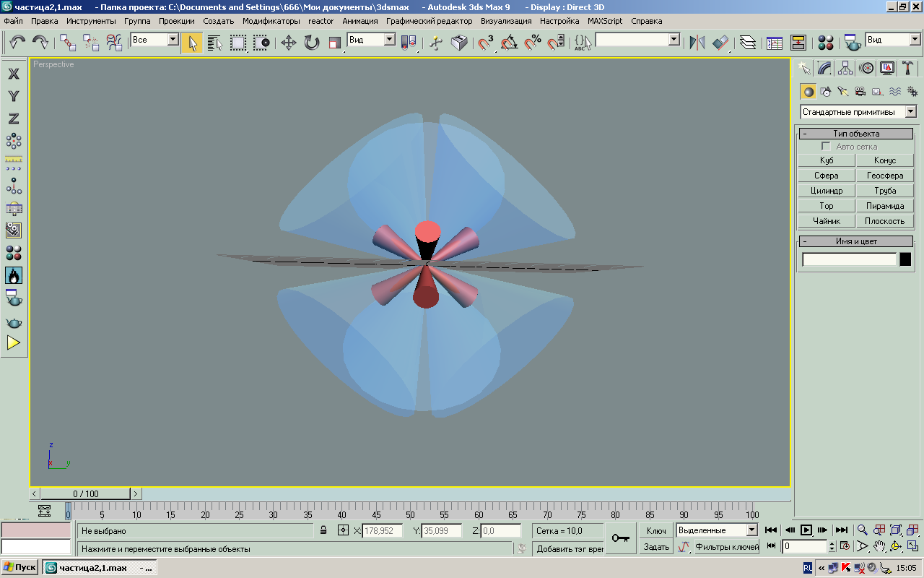924x578 pixels.
Task: Toggle the selection lock padlock
Action: tap(325, 530)
